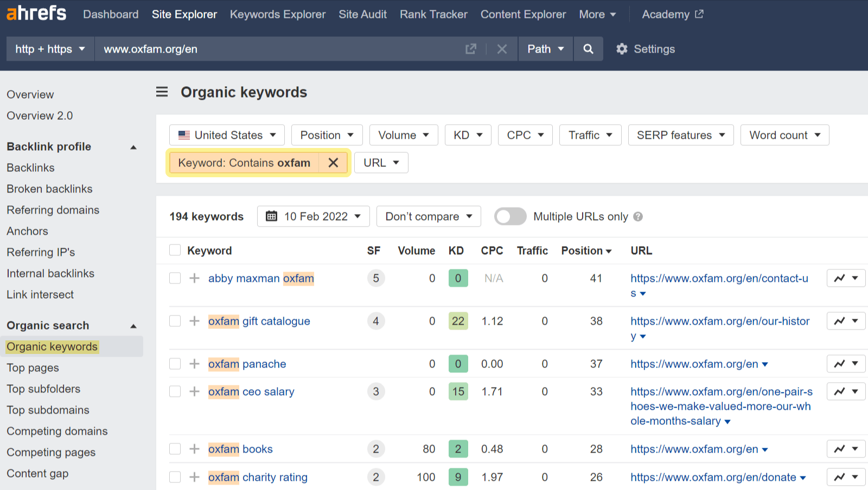Open the KD filter dropdown
868x490 pixels.
[x=468, y=135]
